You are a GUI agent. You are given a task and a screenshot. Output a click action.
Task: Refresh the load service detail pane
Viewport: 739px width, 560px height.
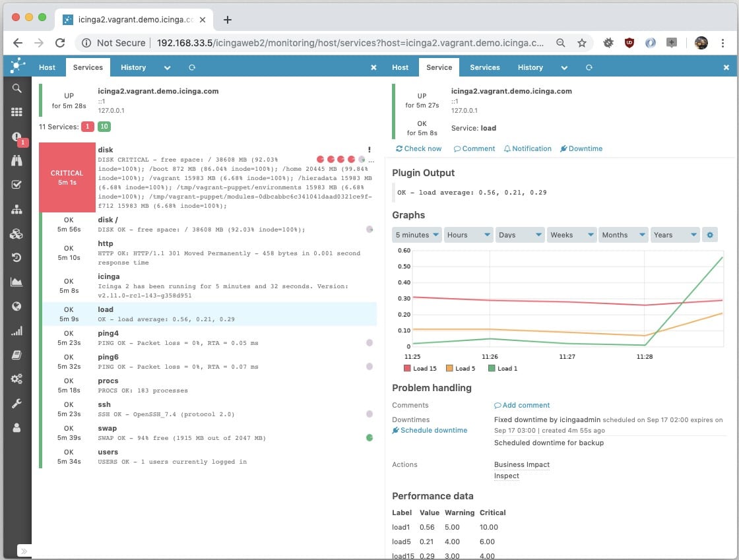pyautogui.click(x=589, y=67)
